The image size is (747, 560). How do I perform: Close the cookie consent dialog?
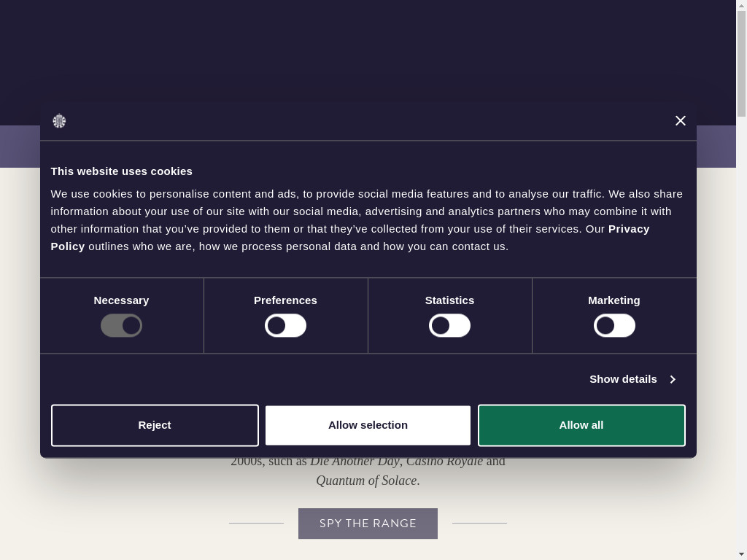coord(680,121)
